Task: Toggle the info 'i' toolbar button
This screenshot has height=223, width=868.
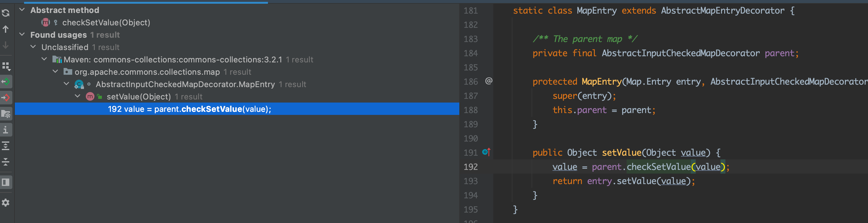Action: coord(6,130)
